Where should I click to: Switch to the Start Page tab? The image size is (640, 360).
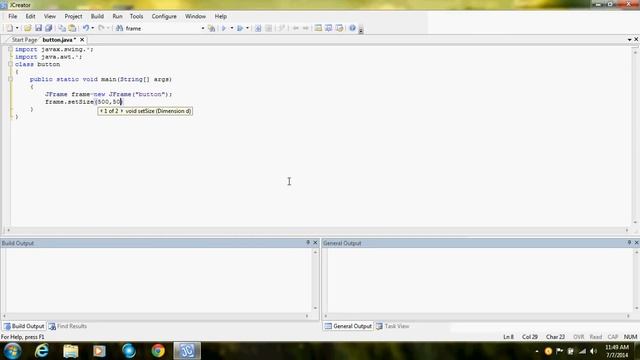[24, 40]
